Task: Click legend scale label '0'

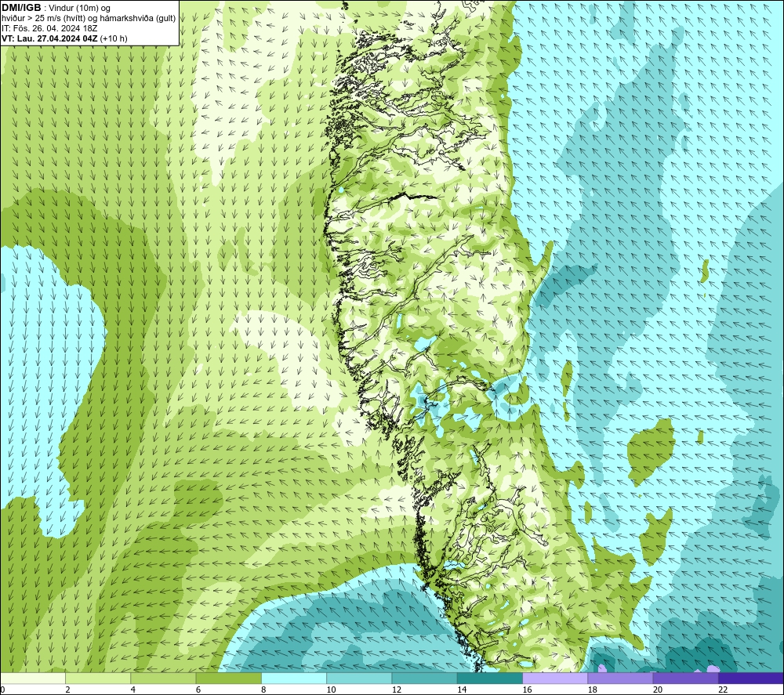Action: point(2,690)
